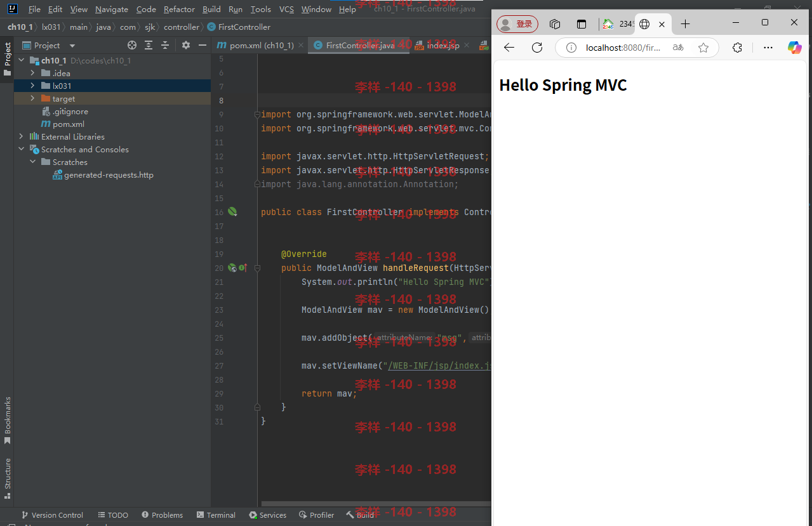Screen dimensions: 812x526
Task: Click Spring gutter icon on line 20
Action: (232, 268)
